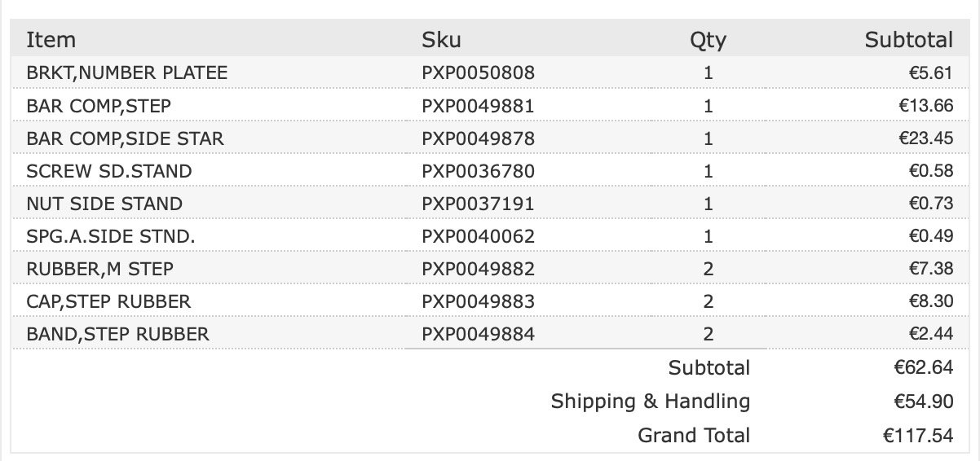
Task: Click the Subtotal column header
Action: pos(908,40)
